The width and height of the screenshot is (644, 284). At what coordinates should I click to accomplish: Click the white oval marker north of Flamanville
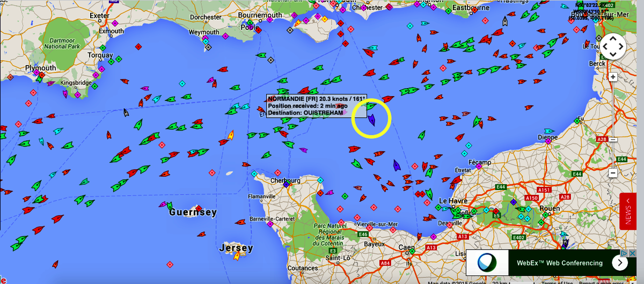pyautogui.click(x=230, y=173)
